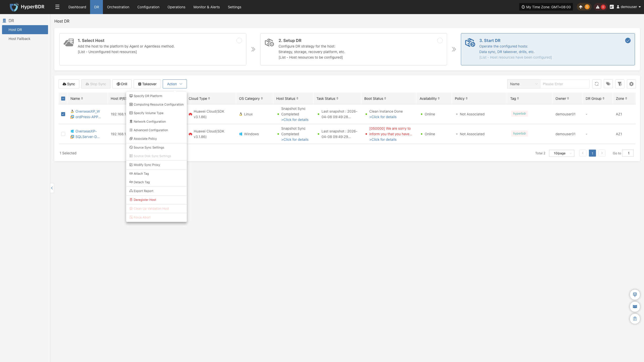This screenshot has height=362, width=644.
Task: Click the Takeover button
Action: click(x=147, y=84)
